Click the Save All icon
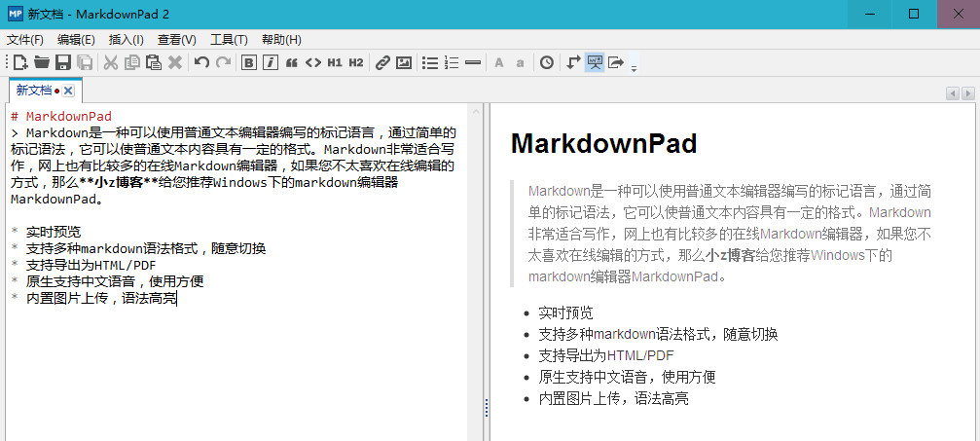The image size is (980, 441). [85, 62]
